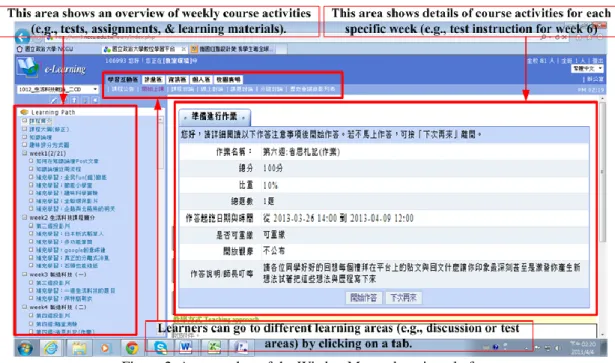The height and width of the screenshot is (363, 615).
Task: Click the 準備進行作業 content tab
Action: pyautogui.click(x=215, y=116)
